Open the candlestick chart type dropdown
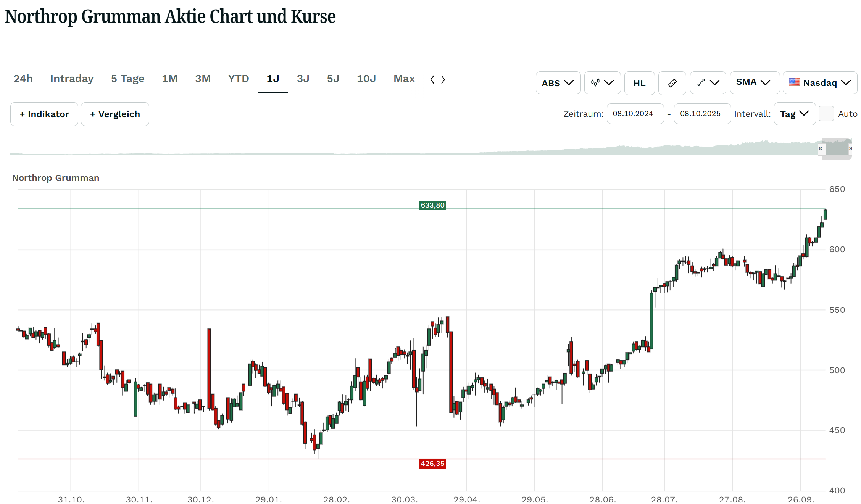 coord(602,83)
